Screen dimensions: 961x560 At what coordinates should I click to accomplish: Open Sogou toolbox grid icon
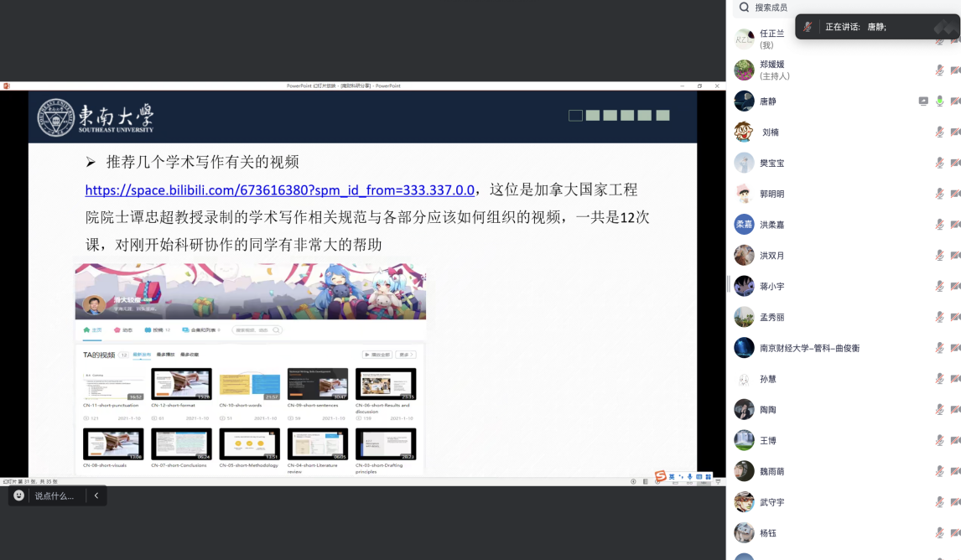click(709, 477)
